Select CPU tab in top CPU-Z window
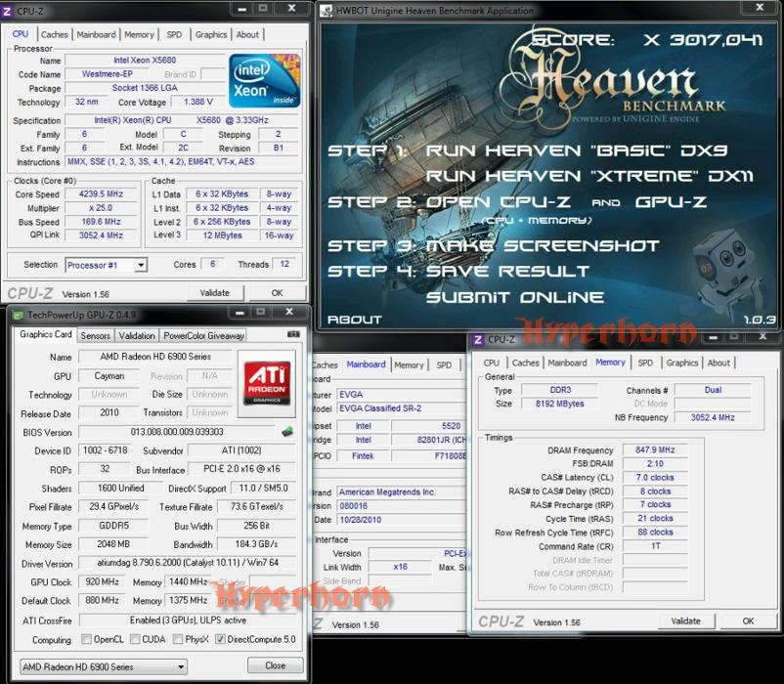This screenshot has width=784, height=684. 21,34
